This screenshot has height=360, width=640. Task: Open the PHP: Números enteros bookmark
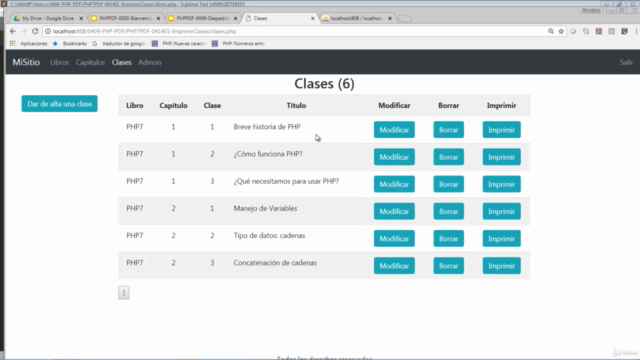238,43
